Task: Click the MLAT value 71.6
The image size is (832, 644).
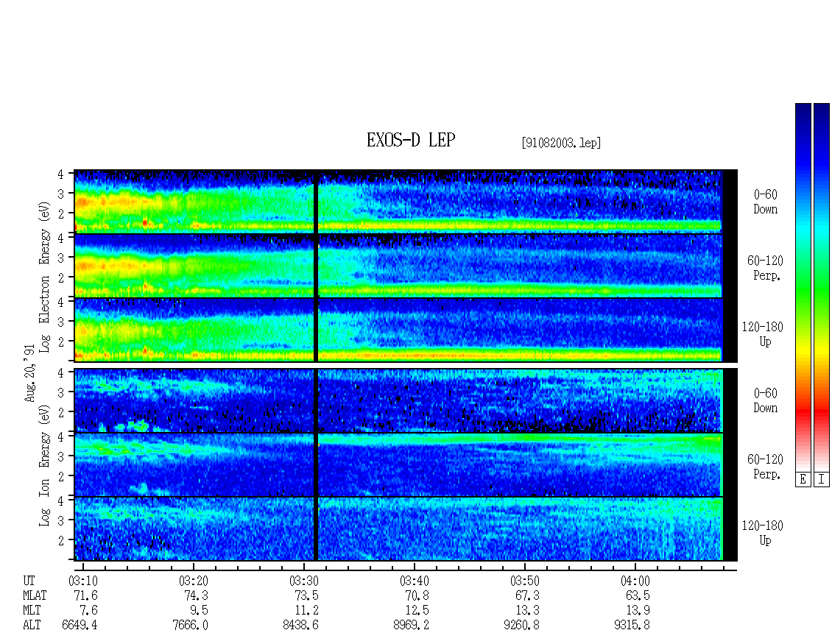Action: click(86, 595)
